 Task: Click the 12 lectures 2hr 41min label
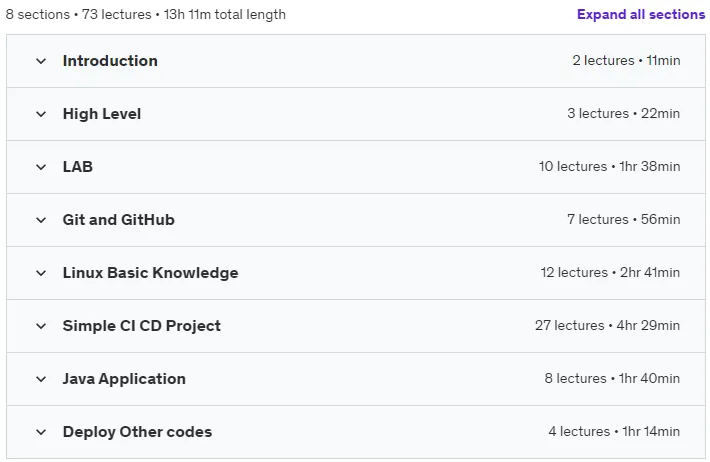(610, 272)
